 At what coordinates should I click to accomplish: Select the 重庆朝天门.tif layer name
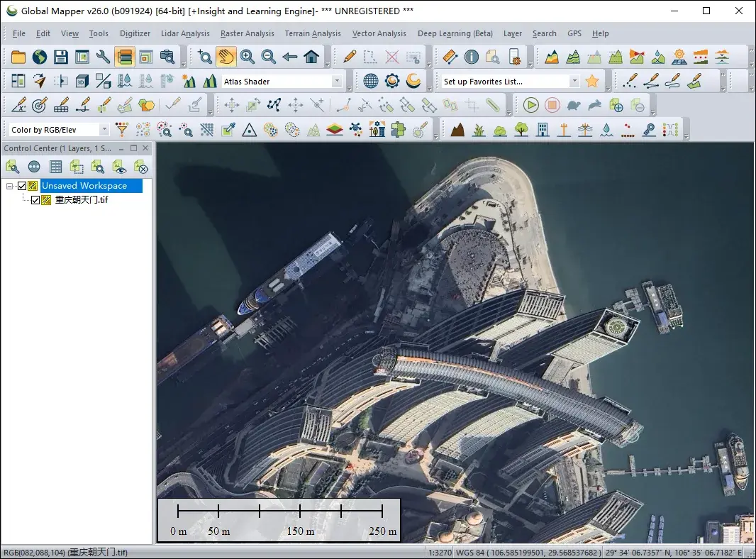point(82,200)
